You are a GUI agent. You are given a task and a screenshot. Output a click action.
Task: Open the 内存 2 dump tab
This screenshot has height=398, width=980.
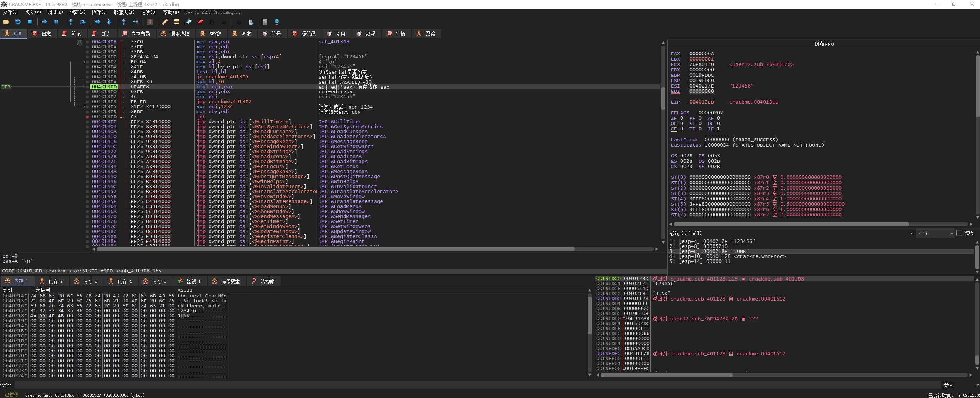[52, 281]
